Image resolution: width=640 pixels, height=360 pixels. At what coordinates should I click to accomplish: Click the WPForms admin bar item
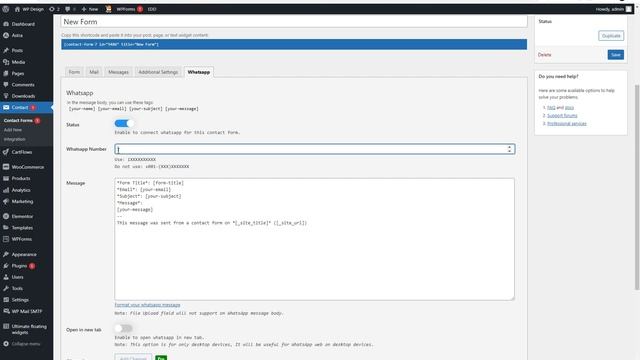coord(126,9)
